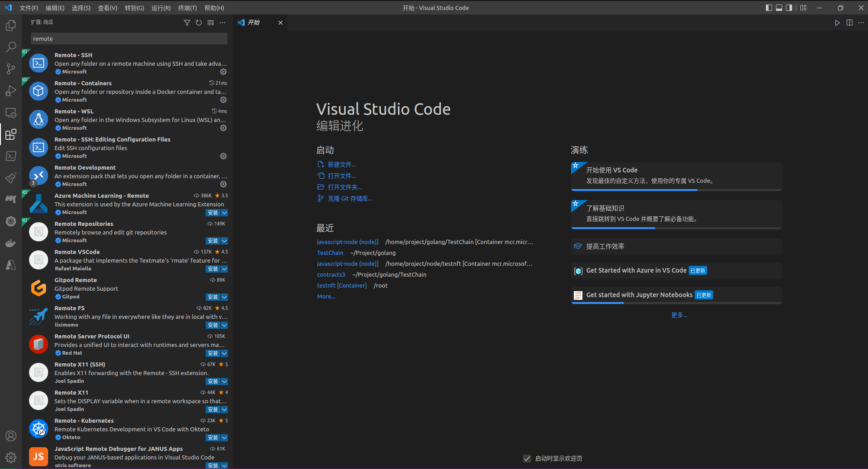
Task: Open manage gear for Remote - SSH: Editing Configuration Files
Action: click(223, 156)
